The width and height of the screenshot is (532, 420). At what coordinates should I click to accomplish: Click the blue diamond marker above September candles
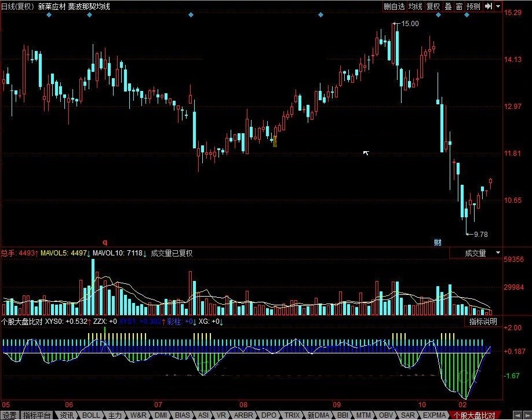tap(320, 14)
